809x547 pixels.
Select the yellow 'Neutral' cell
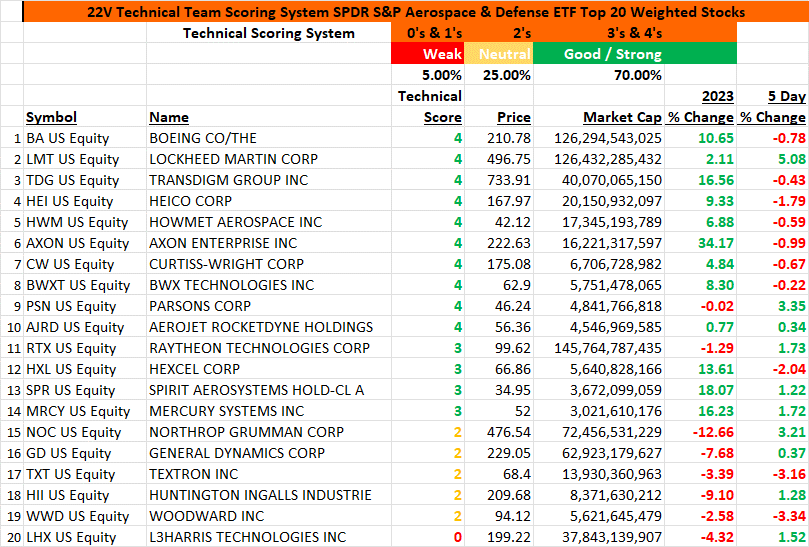click(x=499, y=54)
